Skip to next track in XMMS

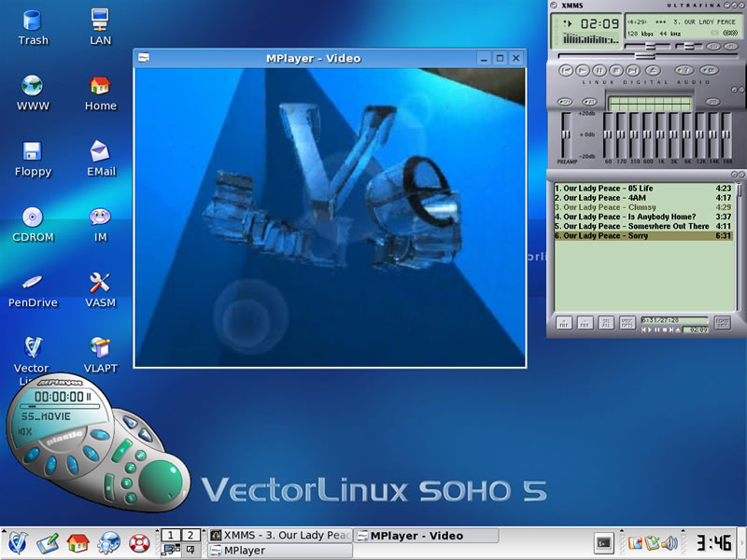tap(633, 70)
